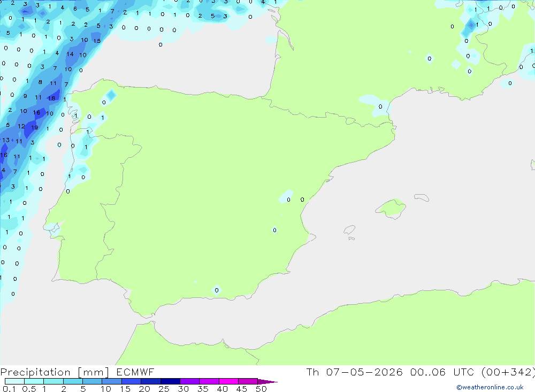This screenshot has height=392, width=535.
Task: Click the 15–20 mm legend color box
Action: [132, 381]
